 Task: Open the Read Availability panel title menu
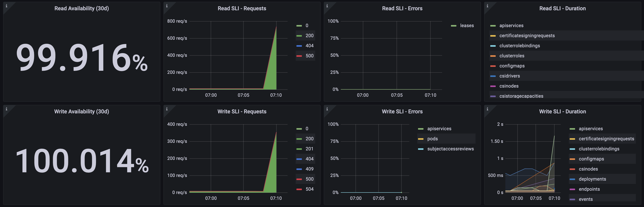pyautogui.click(x=82, y=8)
